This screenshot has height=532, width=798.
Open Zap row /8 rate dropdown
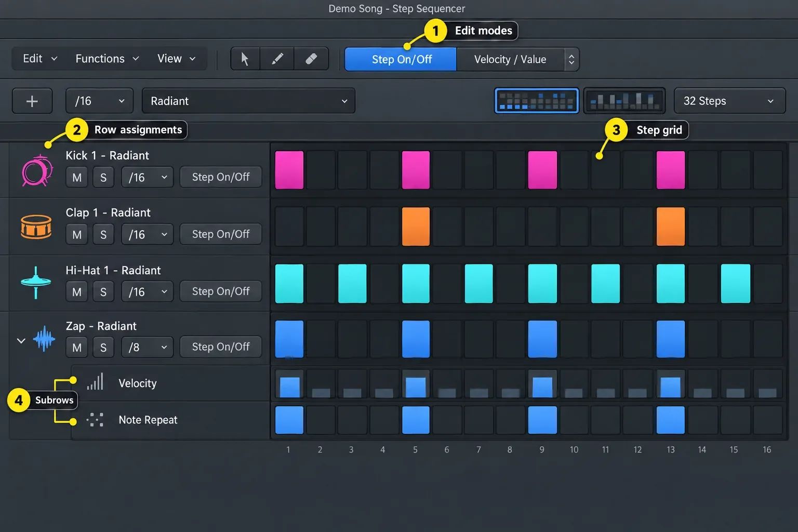click(x=148, y=348)
